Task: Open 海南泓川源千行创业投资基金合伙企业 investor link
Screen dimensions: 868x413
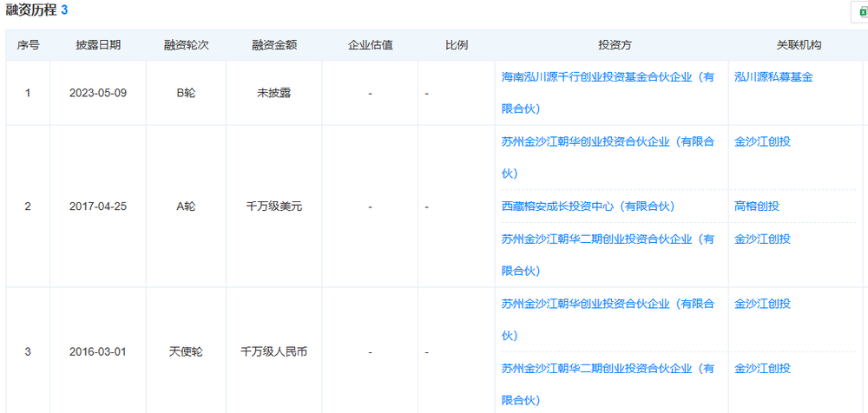Action: click(x=608, y=93)
